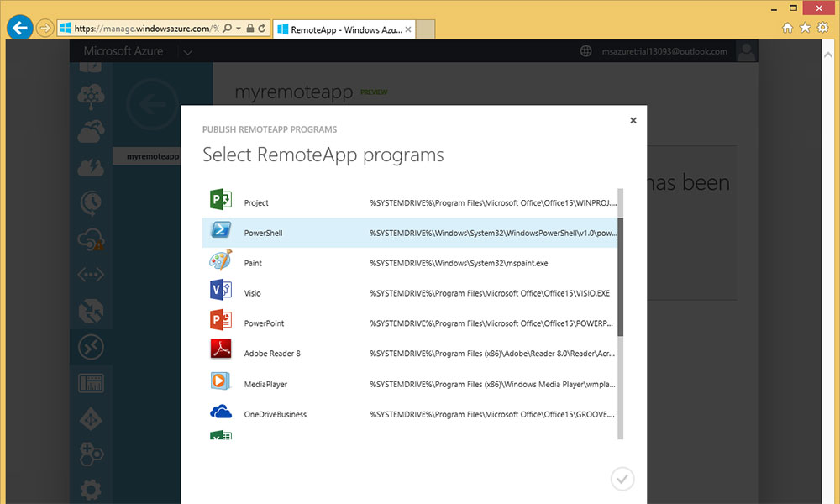840x504 pixels.
Task: Click the path text ending in mspaint.exe
Action: point(459,263)
